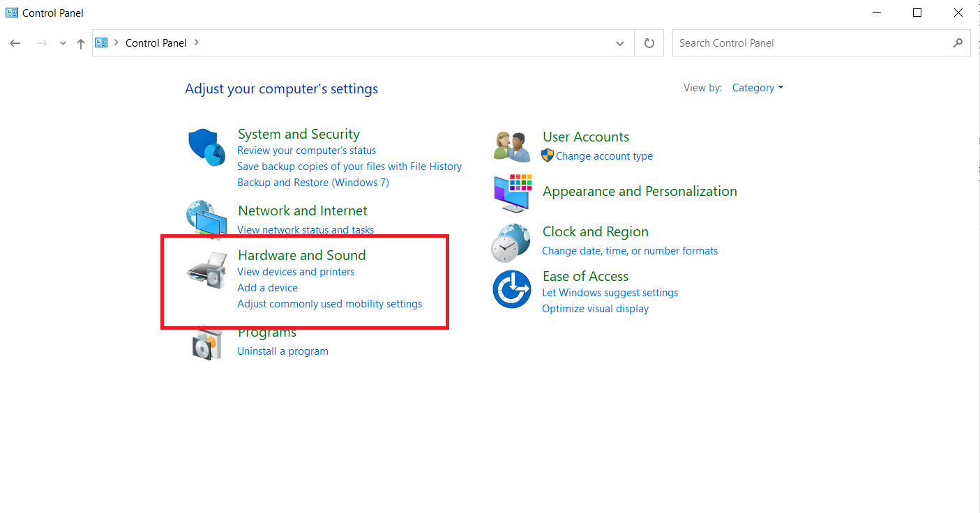Open Save backup copies with File History
The width and height of the screenshot is (980, 513).
click(349, 167)
